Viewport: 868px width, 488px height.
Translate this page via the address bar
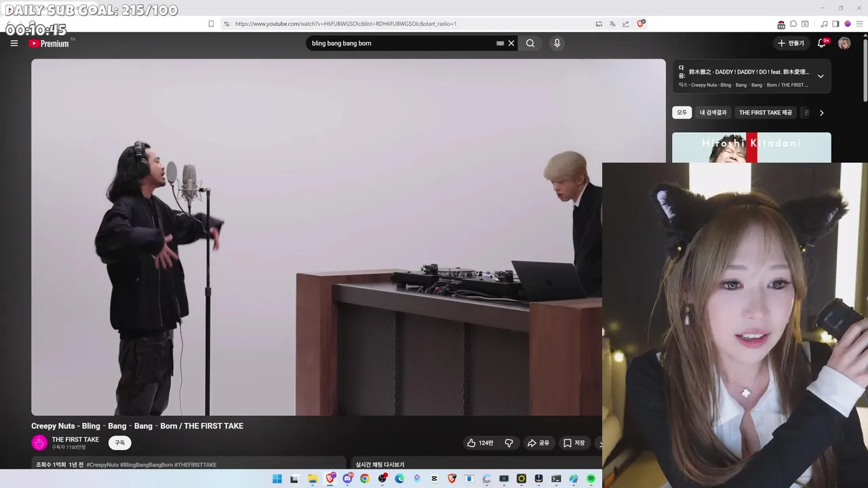click(x=612, y=24)
